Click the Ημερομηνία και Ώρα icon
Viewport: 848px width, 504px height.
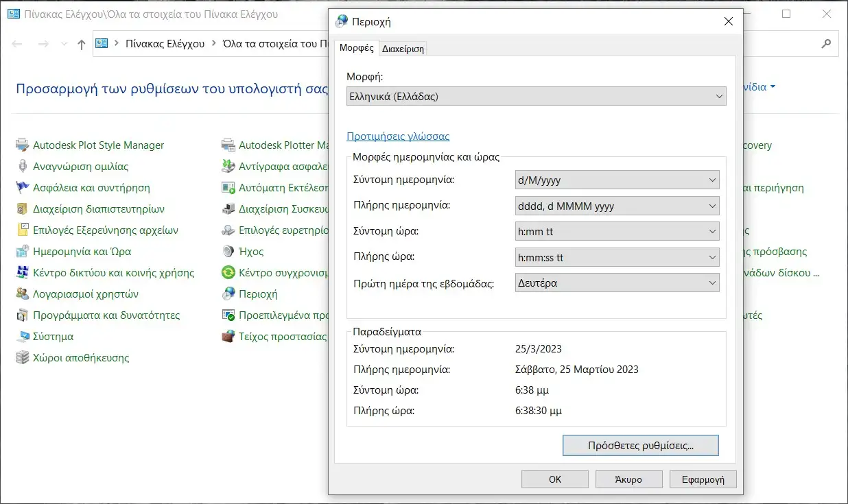23,252
